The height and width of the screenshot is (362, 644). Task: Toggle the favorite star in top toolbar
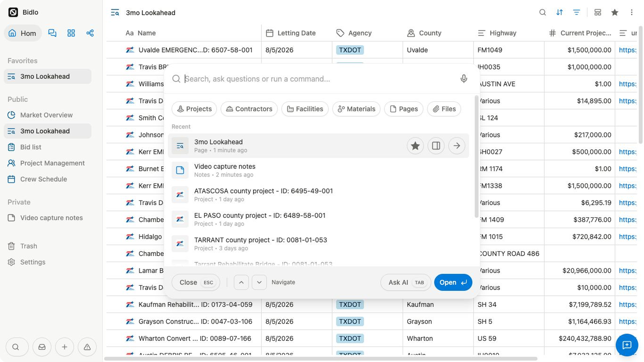click(x=615, y=12)
